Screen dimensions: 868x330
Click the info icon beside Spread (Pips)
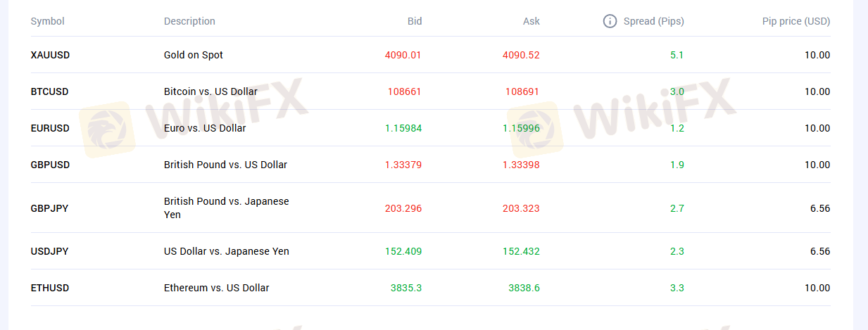[x=610, y=21]
